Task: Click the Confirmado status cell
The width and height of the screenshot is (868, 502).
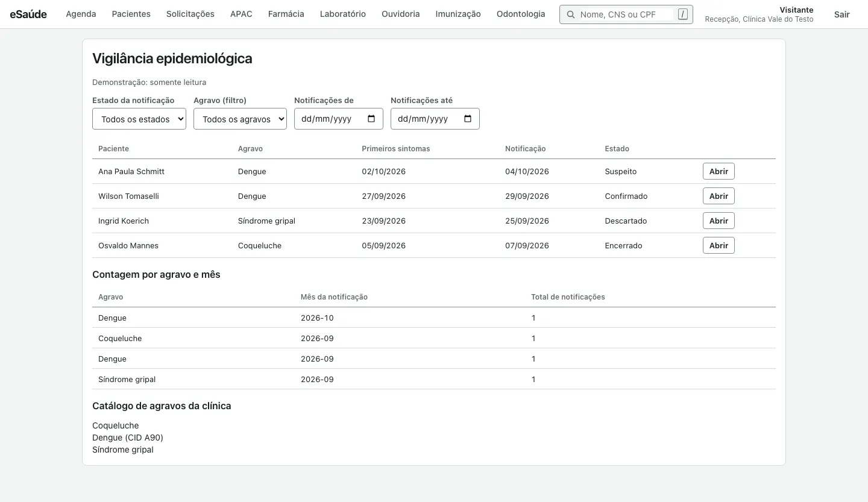Action: pos(626,196)
